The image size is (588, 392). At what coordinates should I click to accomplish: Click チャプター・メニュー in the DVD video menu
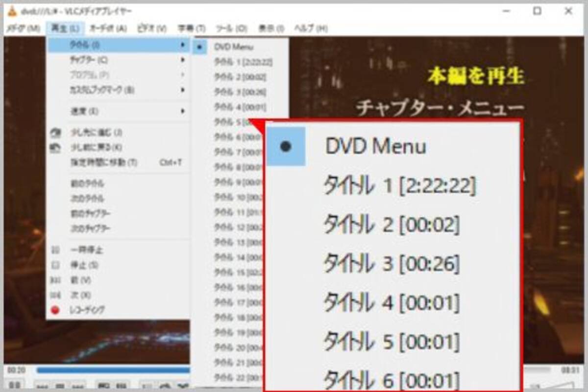(x=440, y=107)
